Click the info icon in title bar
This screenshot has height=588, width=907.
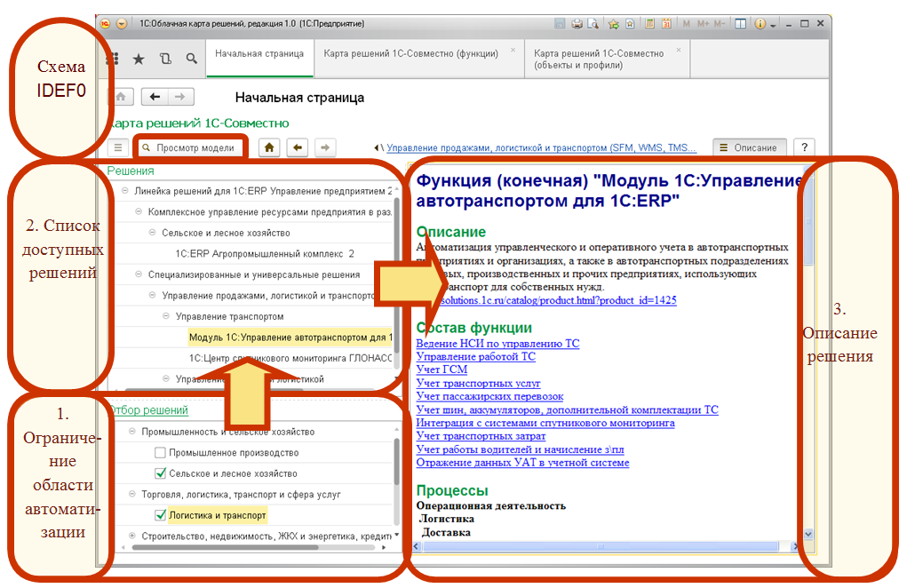click(x=760, y=24)
